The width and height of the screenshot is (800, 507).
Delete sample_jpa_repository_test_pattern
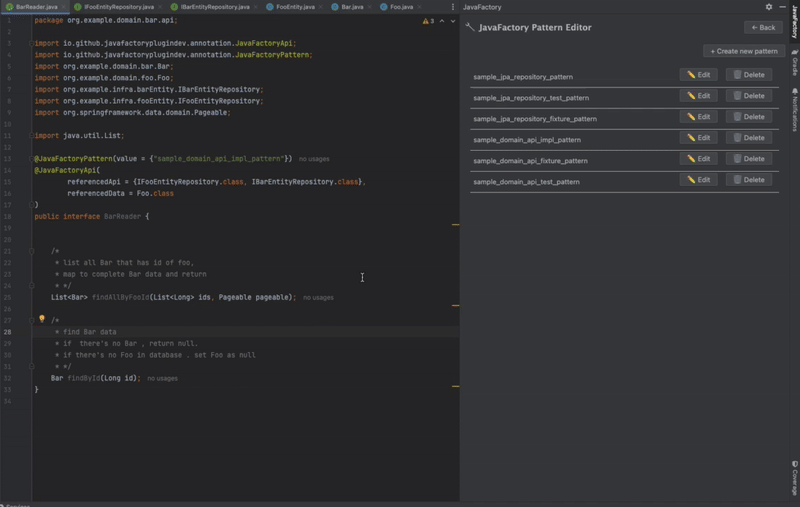(748, 96)
